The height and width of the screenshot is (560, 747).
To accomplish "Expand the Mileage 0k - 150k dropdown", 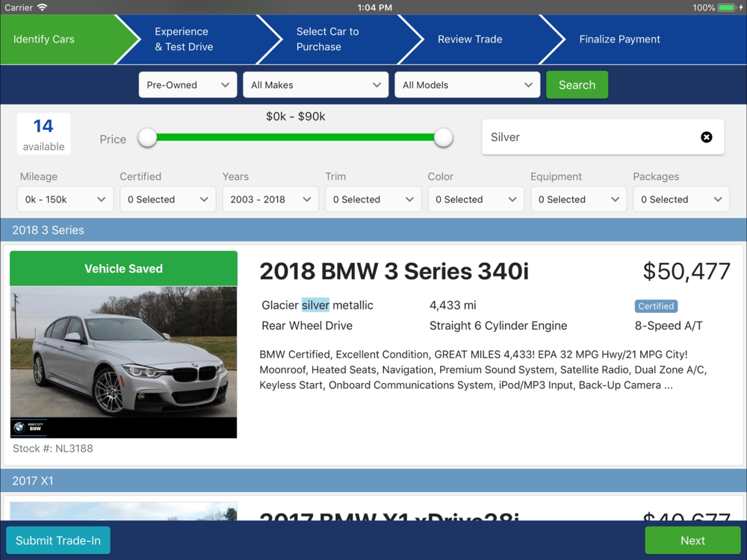I will pyautogui.click(x=65, y=199).
